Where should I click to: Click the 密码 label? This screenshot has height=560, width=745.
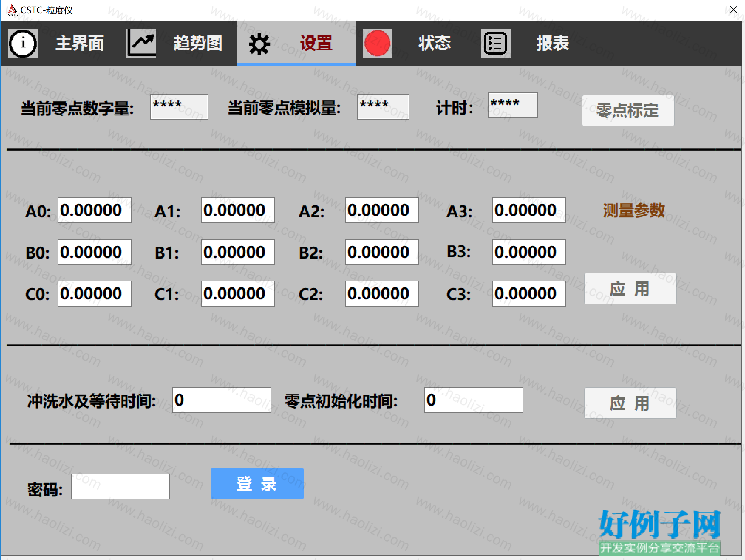tap(45, 490)
